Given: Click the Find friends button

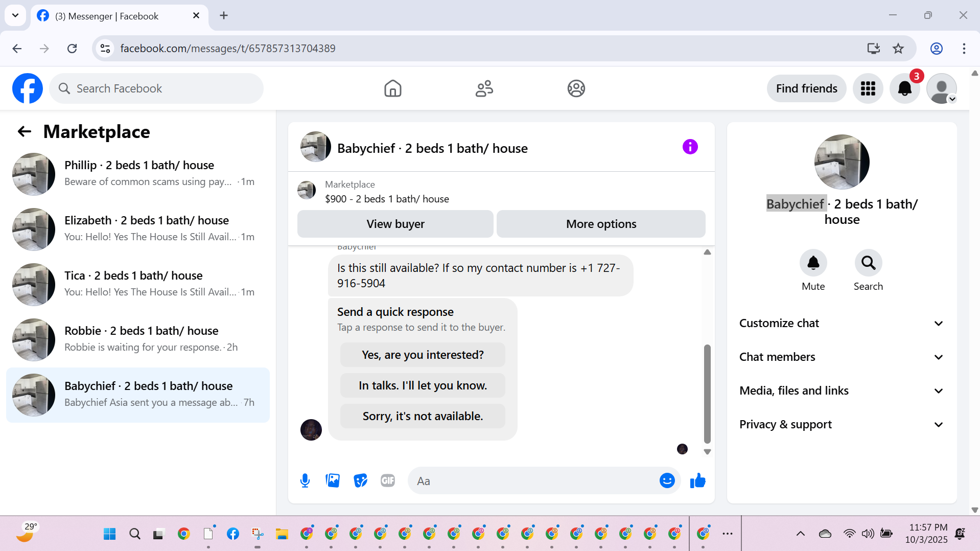Looking at the screenshot, I should [806, 88].
